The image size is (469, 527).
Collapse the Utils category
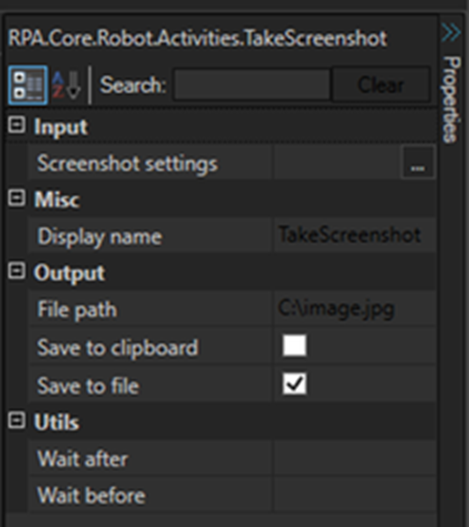(x=16, y=420)
